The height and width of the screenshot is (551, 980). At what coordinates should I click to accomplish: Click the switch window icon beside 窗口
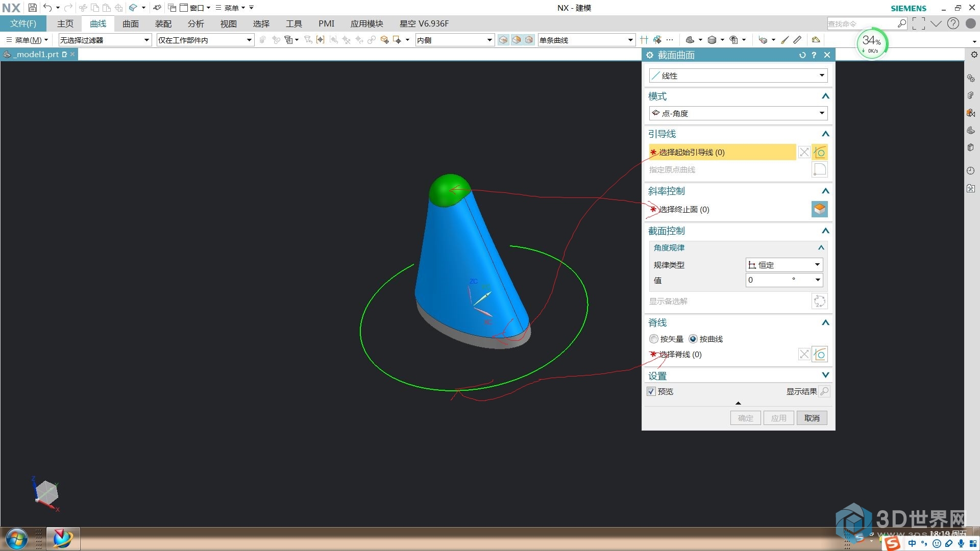pos(172,8)
